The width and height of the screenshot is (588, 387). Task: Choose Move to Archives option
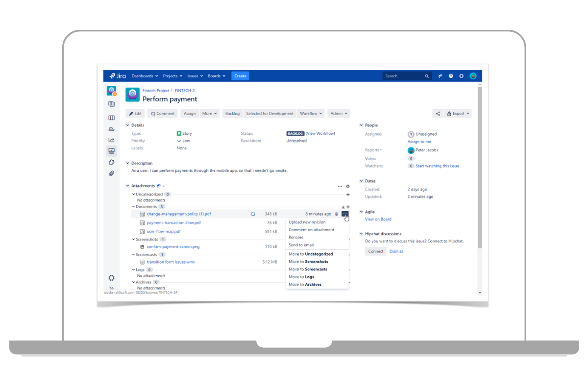(305, 285)
